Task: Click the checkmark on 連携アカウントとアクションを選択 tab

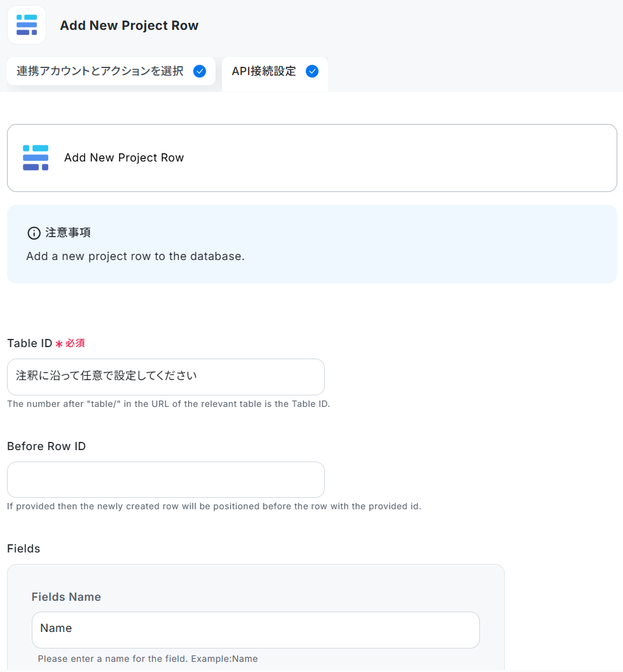Action: [200, 71]
